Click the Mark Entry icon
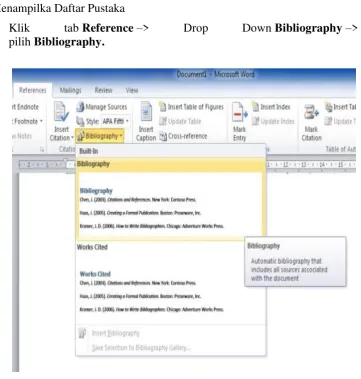361x379 pixels. [240, 113]
